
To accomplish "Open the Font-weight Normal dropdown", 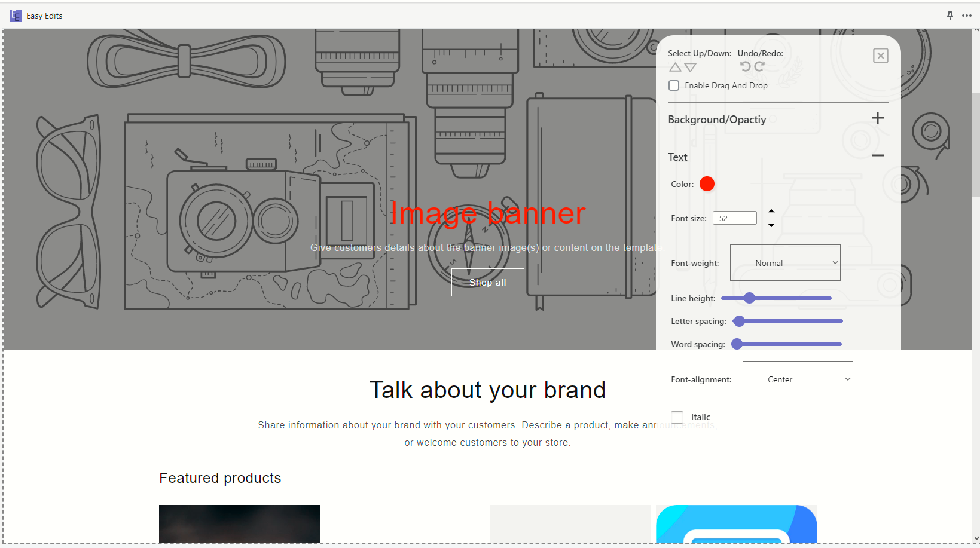I will click(784, 263).
